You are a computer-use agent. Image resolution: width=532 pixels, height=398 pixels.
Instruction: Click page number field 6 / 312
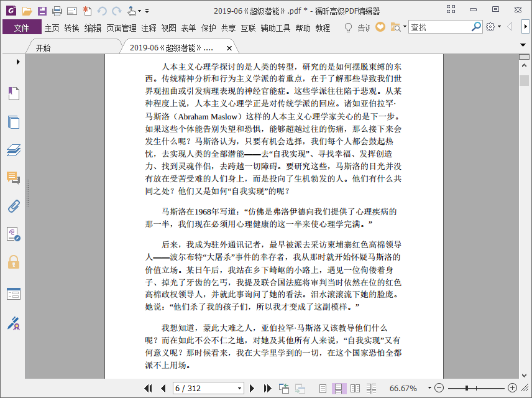click(x=204, y=388)
